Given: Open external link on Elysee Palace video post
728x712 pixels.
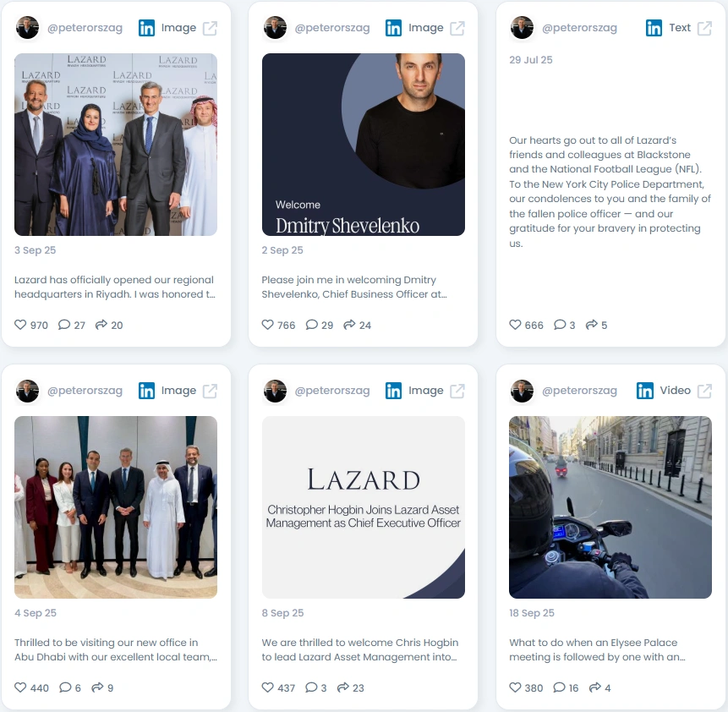Looking at the screenshot, I should [x=704, y=391].
